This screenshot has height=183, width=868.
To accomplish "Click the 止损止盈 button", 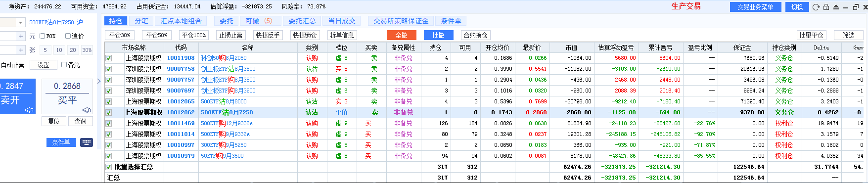I will coord(231,35).
